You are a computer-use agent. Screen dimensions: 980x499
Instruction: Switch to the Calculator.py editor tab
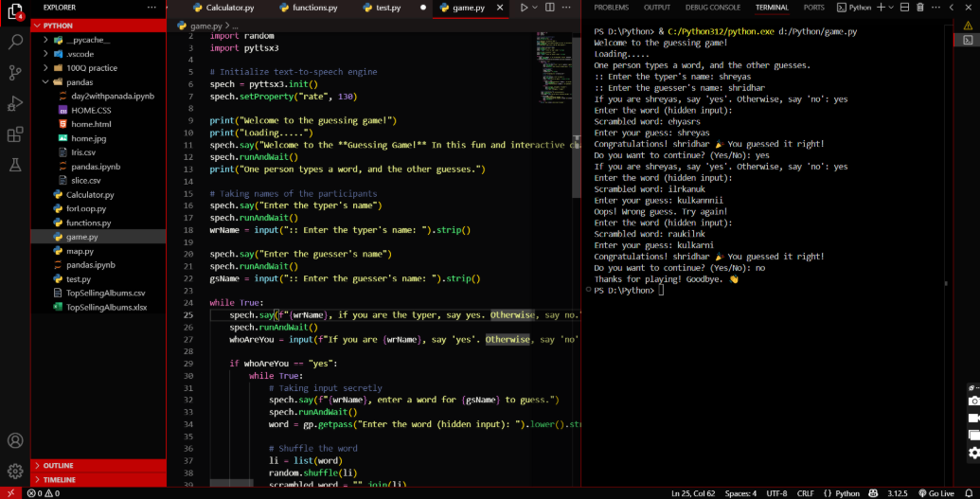[229, 8]
